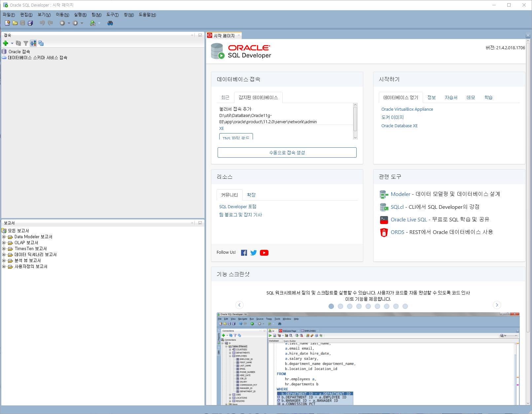Open the SQL Worksheet icon
Image resolution: width=532 pixels, height=414 pixels.
(x=93, y=23)
